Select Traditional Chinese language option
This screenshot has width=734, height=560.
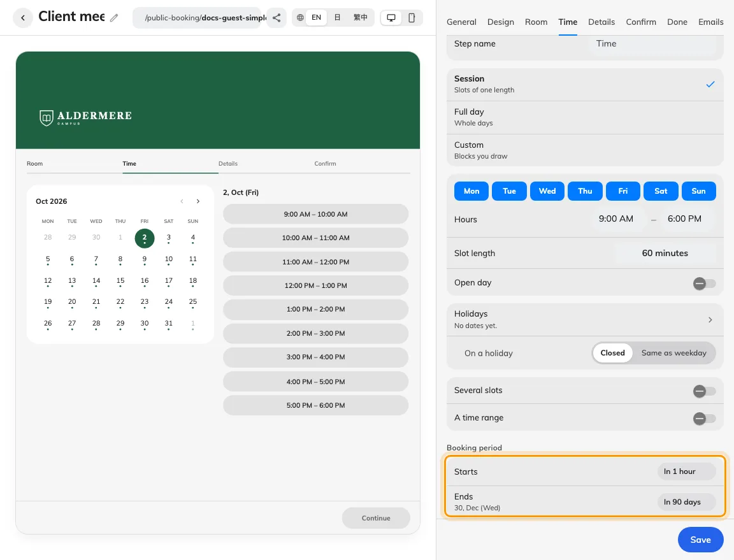360,18
